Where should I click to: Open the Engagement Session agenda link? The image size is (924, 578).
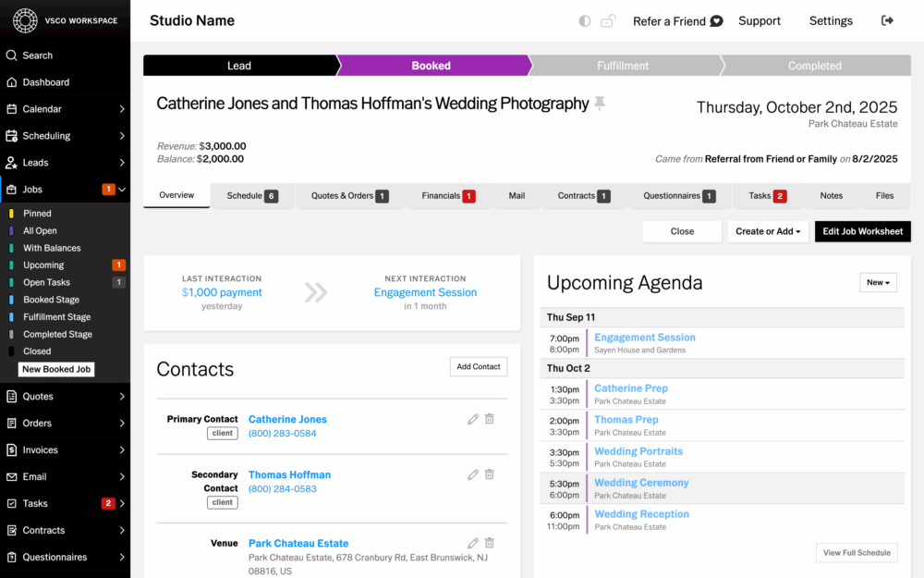point(644,338)
